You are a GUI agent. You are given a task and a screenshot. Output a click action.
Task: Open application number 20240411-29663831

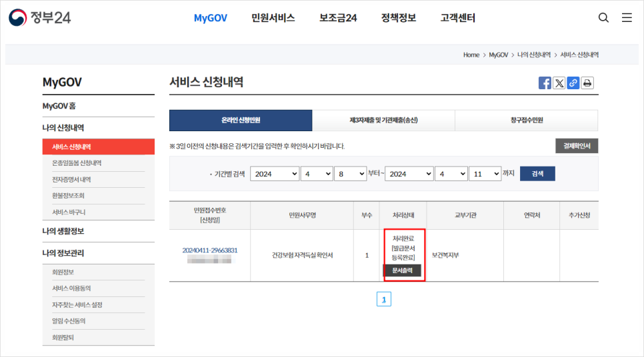pos(210,250)
